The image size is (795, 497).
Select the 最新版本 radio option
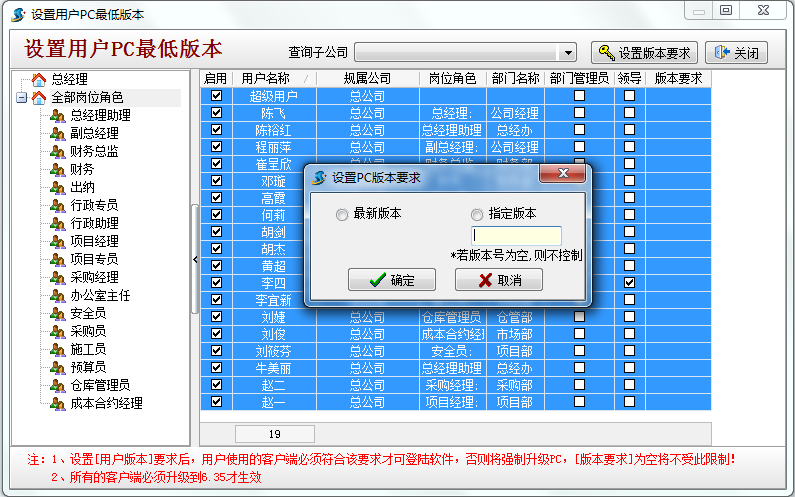pyautogui.click(x=342, y=214)
